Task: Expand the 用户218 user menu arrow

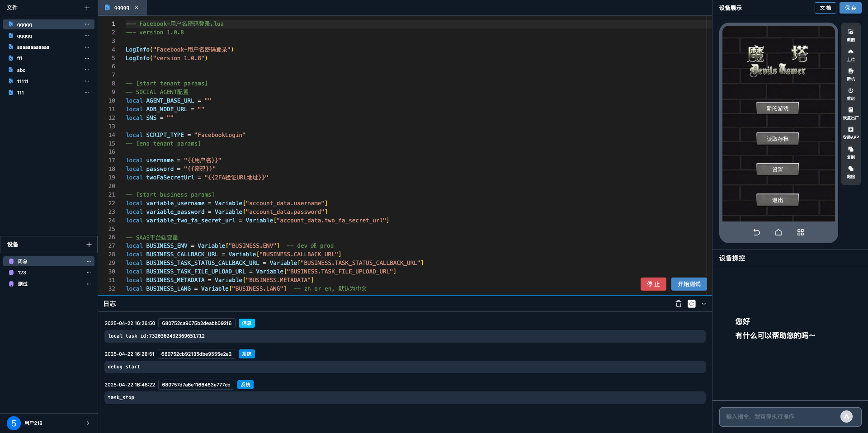Action: point(88,423)
